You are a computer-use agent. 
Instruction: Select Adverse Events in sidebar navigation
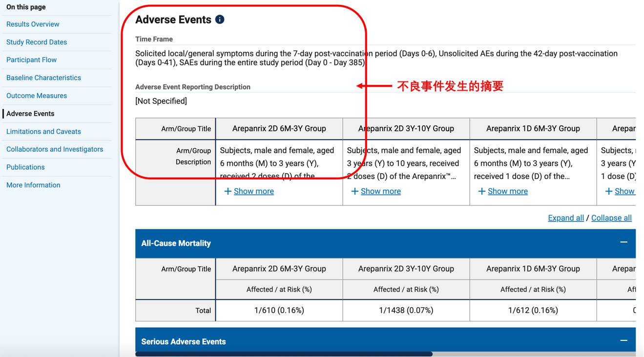click(30, 114)
